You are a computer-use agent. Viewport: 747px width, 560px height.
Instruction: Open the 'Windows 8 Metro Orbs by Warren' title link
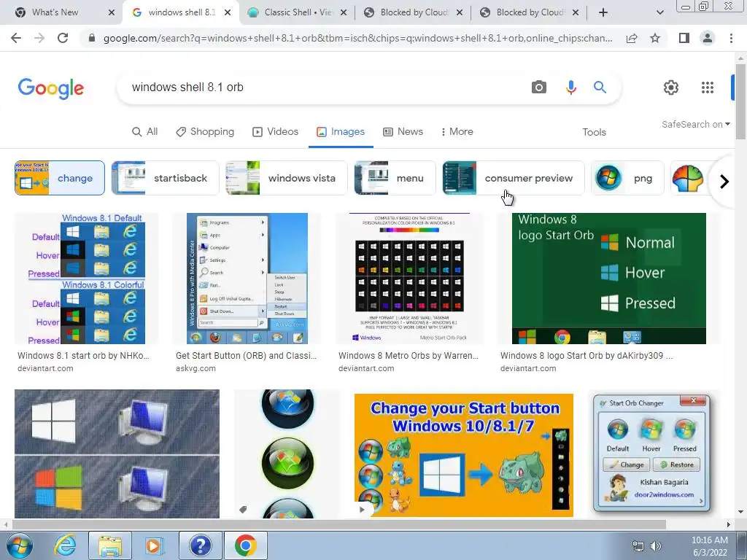coord(409,356)
